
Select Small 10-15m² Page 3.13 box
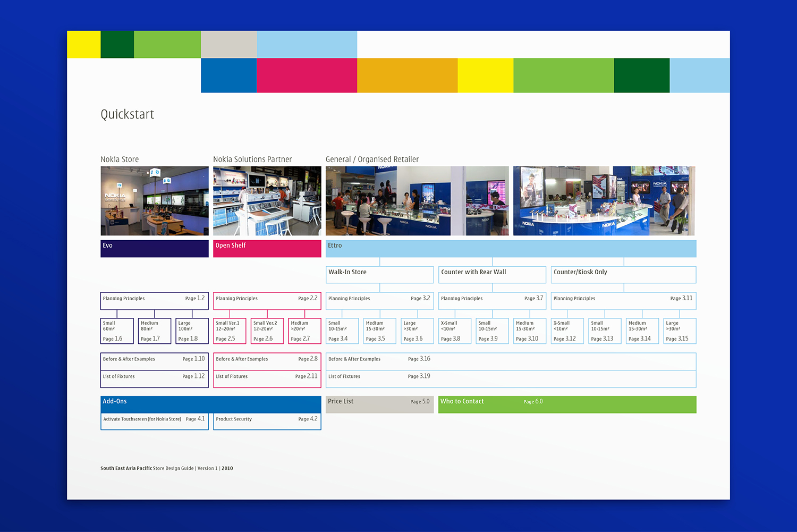coord(605,331)
